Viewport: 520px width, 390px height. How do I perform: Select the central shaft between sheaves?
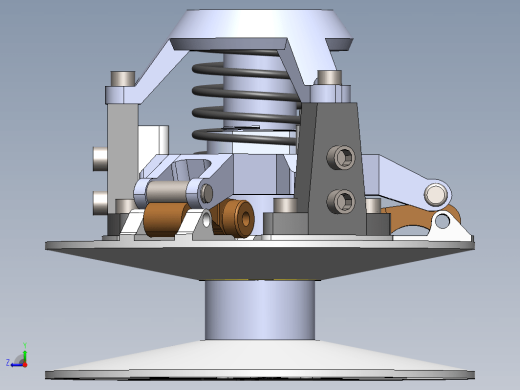260,310
